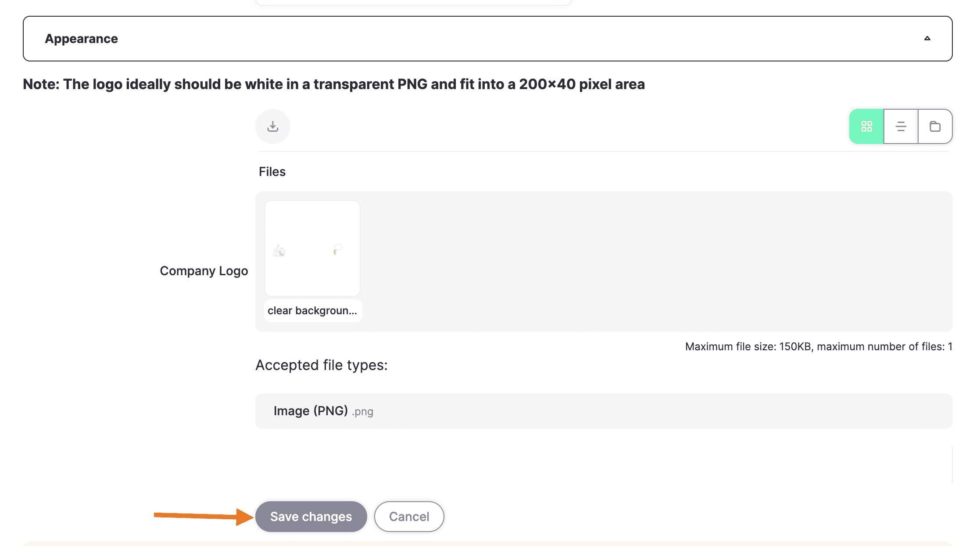Open the Files root folder path
The height and width of the screenshot is (546, 980).
pyautogui.click(x=272, y=172)
